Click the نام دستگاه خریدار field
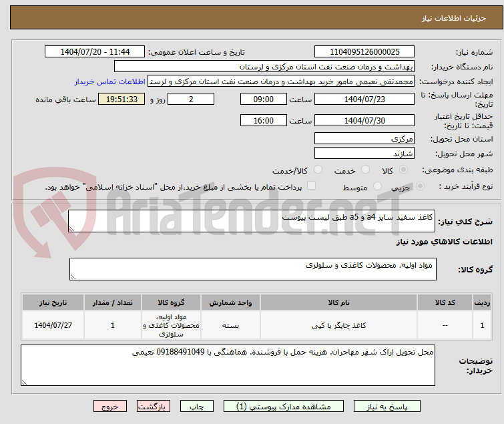504x424 pixels. [x=264, y=67]
